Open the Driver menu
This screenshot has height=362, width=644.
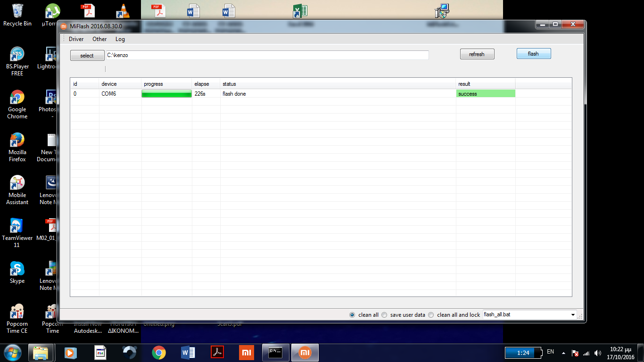click(x=76, y=39)
